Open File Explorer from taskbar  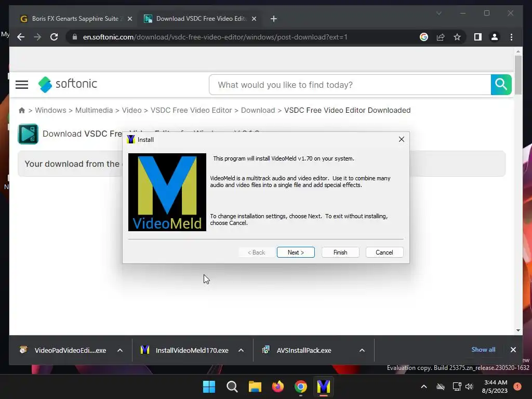tap(255, 387)
